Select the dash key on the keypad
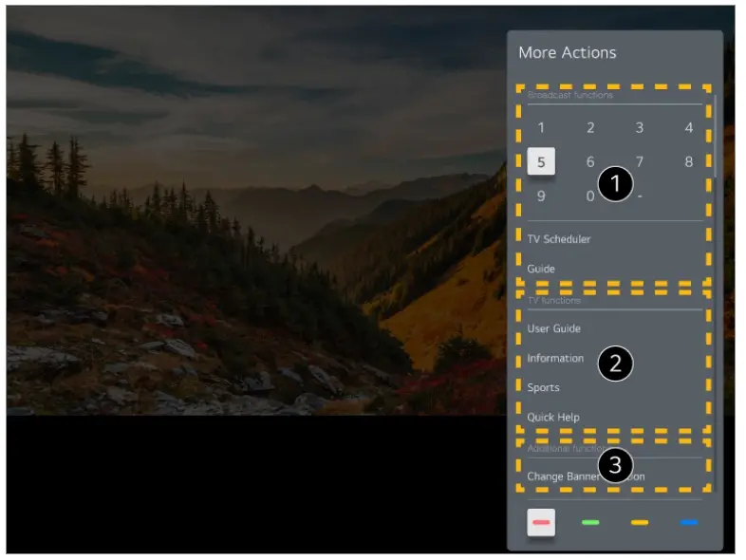This screenshot has width=746, height=560. [640, 196]
